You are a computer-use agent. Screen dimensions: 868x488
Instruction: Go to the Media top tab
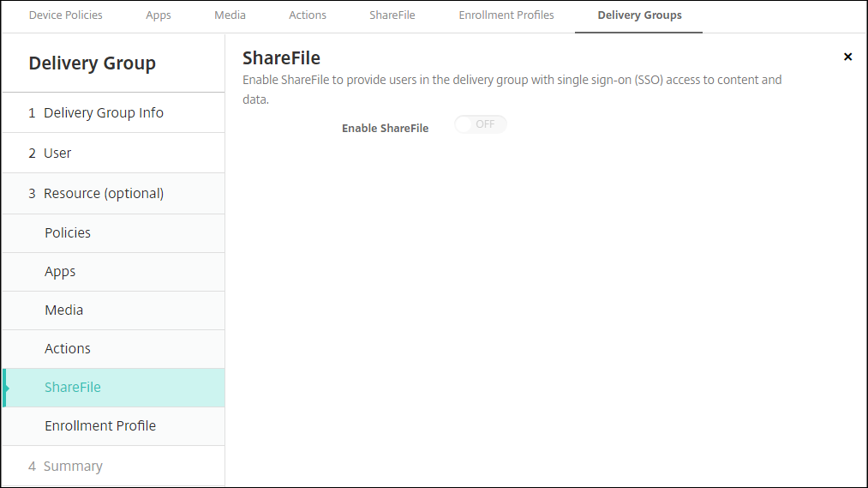tap(230, 15)
